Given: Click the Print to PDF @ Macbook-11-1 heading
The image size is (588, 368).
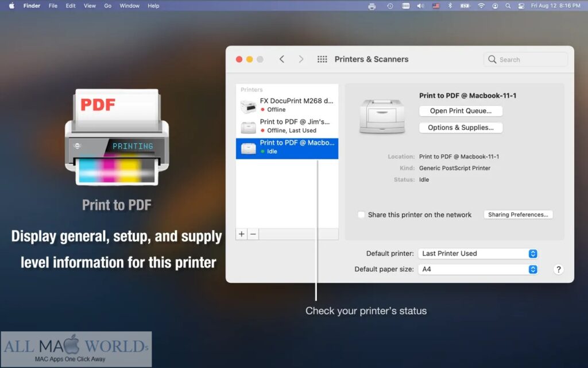Looking at the screenshot, I should coord(467,95).
